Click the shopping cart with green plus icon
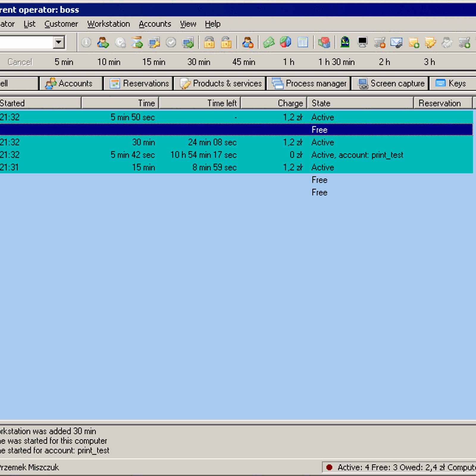This screenshot has height=476, width=476. pyautogui.click(x=464, y=43)
